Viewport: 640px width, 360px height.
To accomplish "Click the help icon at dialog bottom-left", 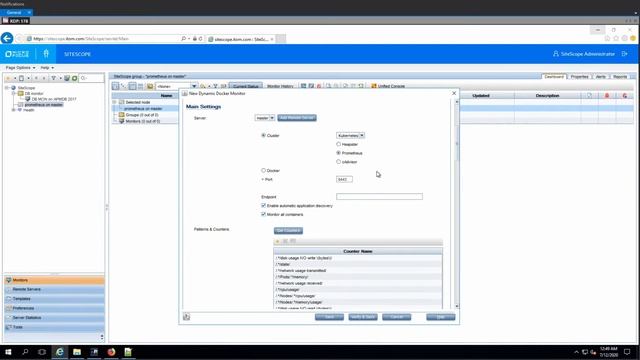I will pos(187,317).
